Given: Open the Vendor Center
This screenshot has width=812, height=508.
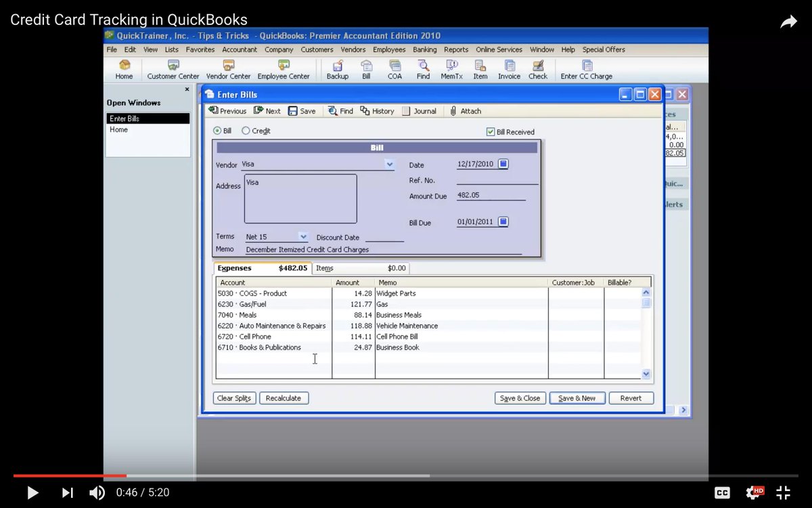Looking at the screenshot, I should 228,70.
